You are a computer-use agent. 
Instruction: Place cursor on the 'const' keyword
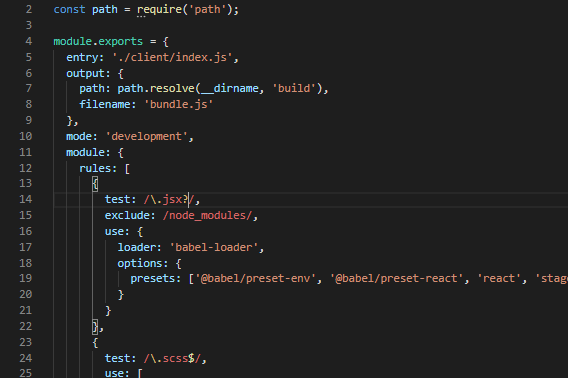[69, 9]
